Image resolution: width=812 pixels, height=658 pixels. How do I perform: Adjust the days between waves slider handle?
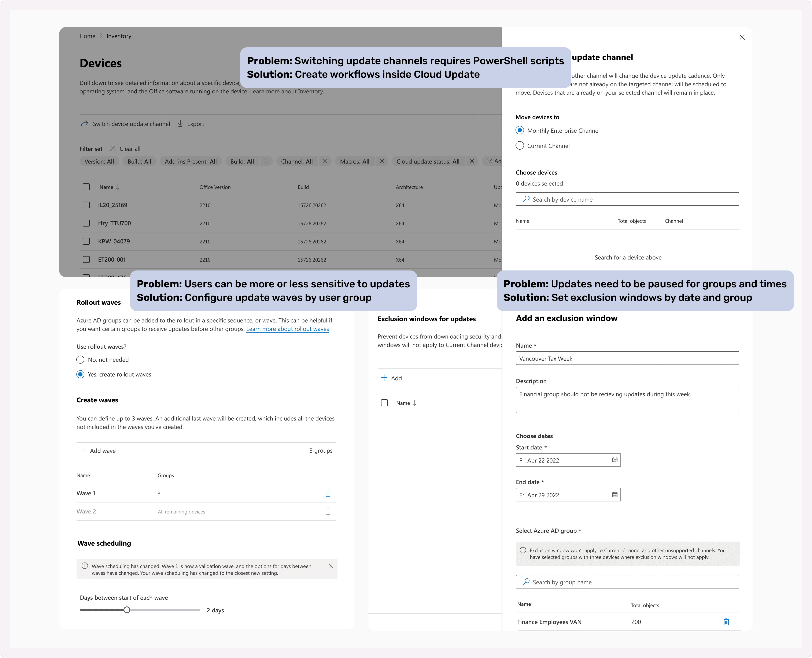[x=127, y=610]
